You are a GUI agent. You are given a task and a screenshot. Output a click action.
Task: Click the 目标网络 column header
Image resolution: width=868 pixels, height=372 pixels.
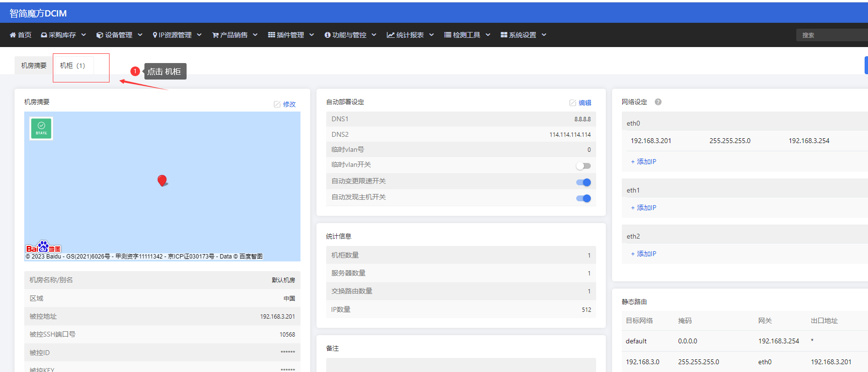coord(639,321)
